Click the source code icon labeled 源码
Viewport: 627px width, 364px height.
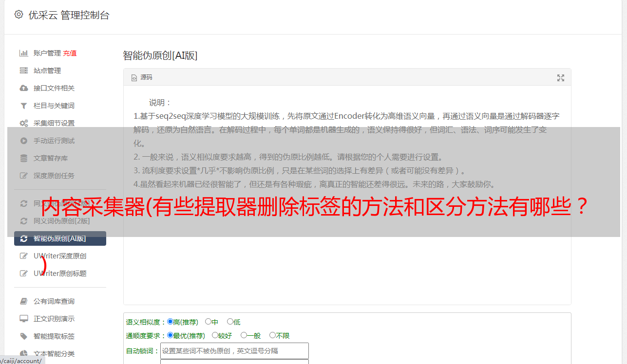pyautogui.click(x=134, y=77)
